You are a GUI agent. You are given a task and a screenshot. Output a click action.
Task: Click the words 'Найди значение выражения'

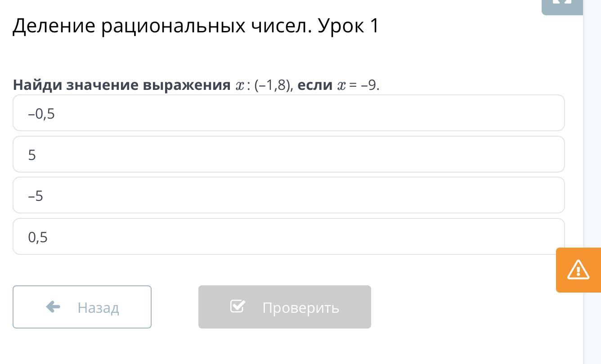[x=121, y=85]
